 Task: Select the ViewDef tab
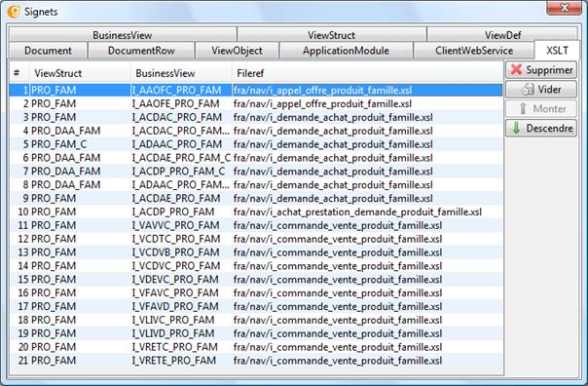(x=502, y=35)
